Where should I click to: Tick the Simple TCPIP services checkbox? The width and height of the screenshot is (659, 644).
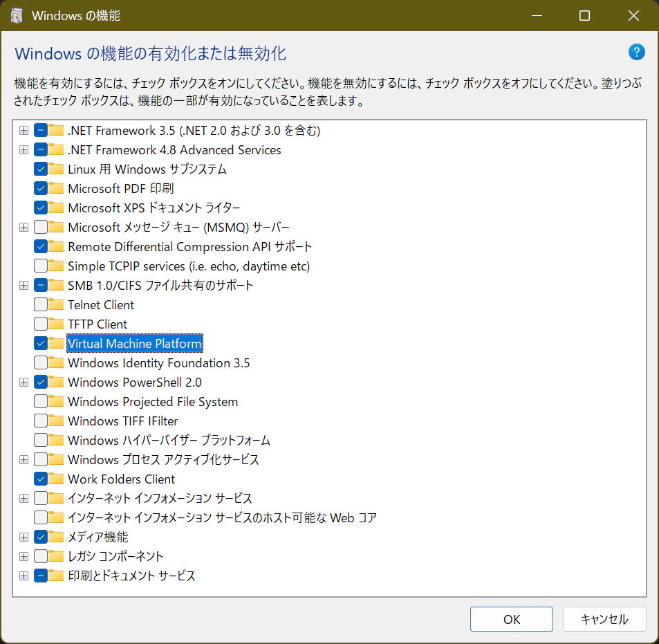point(41,266)
